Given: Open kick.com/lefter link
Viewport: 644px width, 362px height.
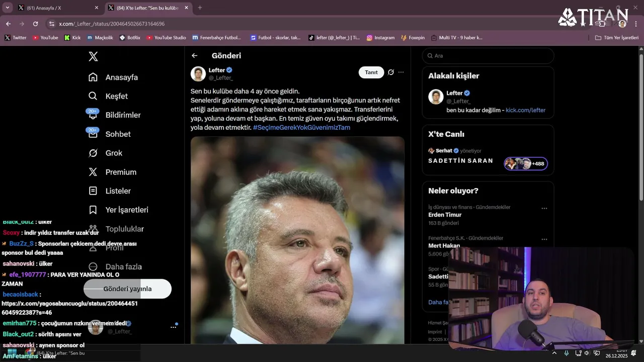Looking at the screenshot, I should point(525,110).
